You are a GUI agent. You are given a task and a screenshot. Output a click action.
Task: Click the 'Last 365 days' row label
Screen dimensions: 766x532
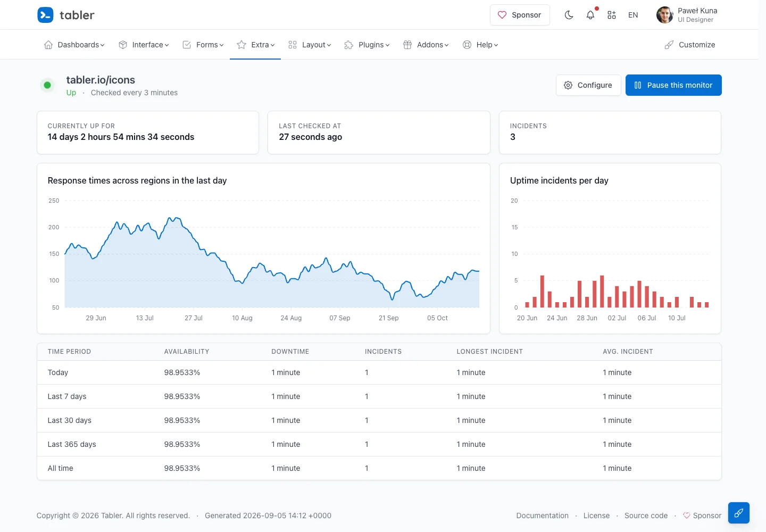click(72, 444)
